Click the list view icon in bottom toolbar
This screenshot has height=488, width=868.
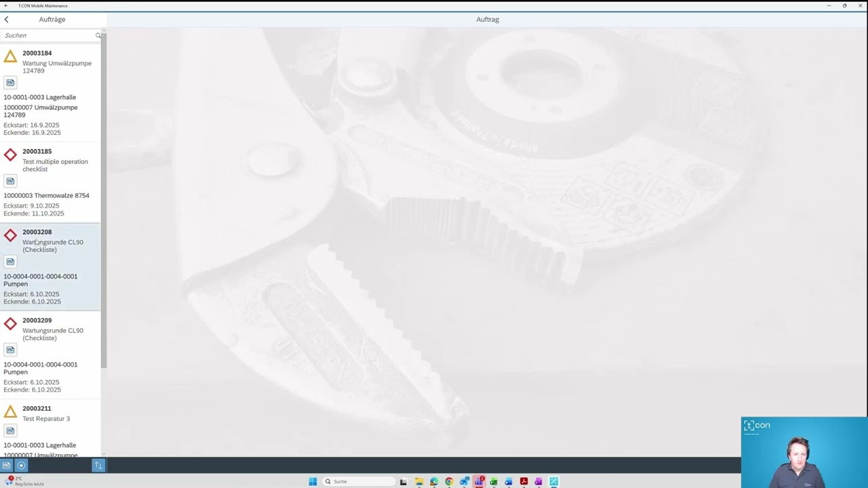[6, 465]
